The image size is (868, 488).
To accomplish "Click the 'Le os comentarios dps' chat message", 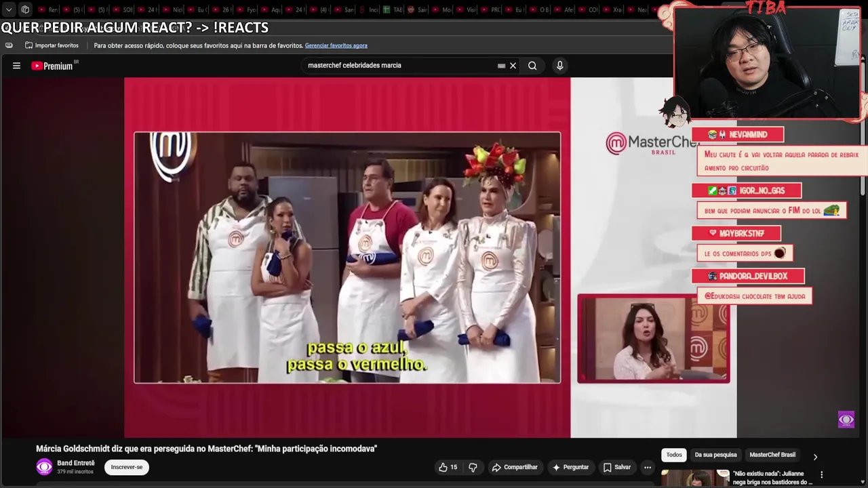I will pyautogui.click(x=745, y=253).
